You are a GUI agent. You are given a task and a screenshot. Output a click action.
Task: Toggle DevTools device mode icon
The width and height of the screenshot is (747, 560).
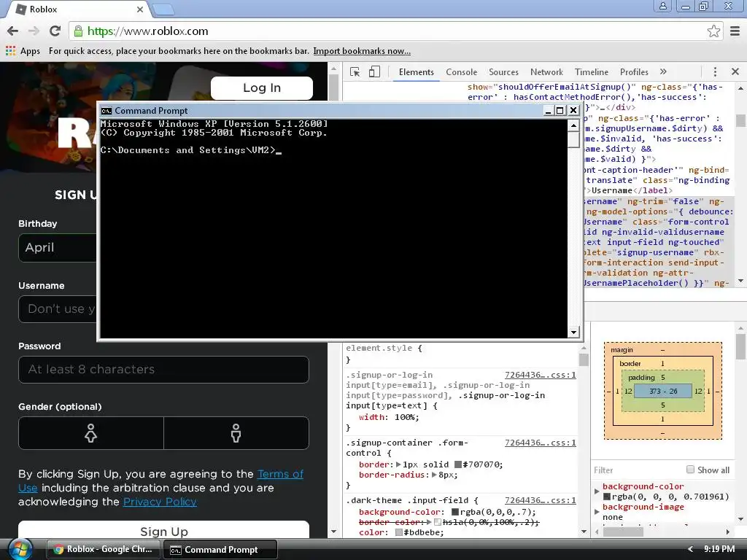374,72
